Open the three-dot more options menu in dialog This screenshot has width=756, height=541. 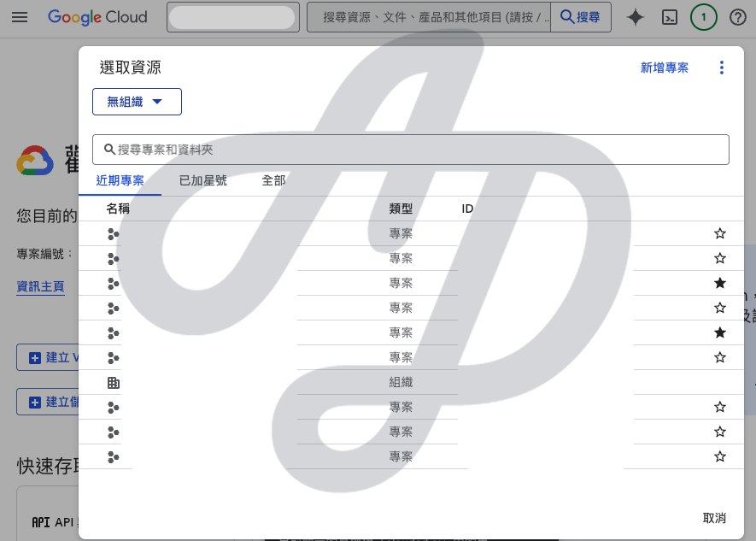(721, 68)
